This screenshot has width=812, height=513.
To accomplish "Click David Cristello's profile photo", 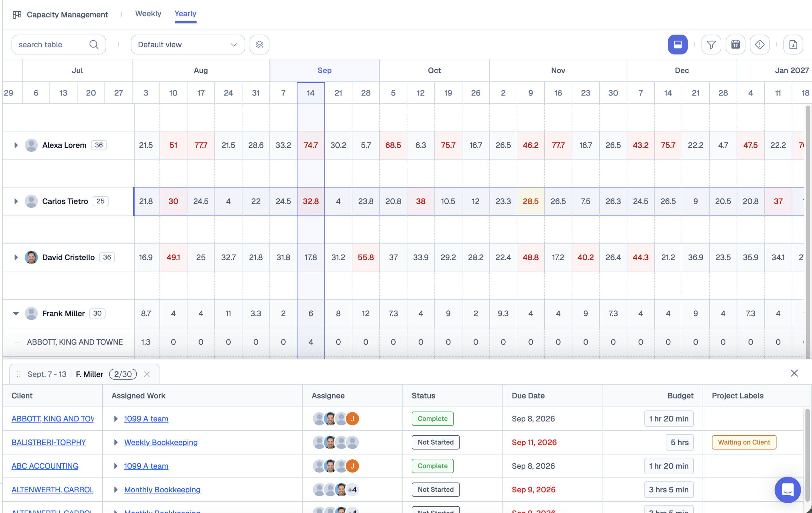I will point(31,257).
